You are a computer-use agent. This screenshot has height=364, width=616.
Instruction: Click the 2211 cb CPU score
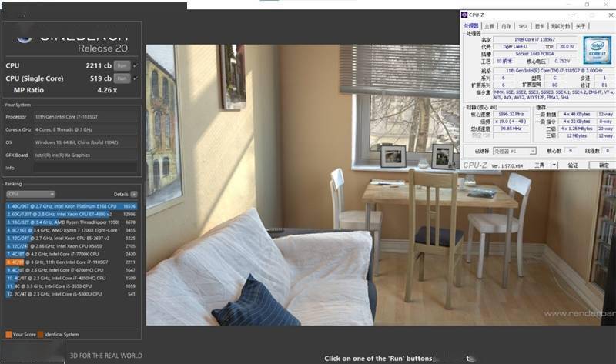coord(99,65)
